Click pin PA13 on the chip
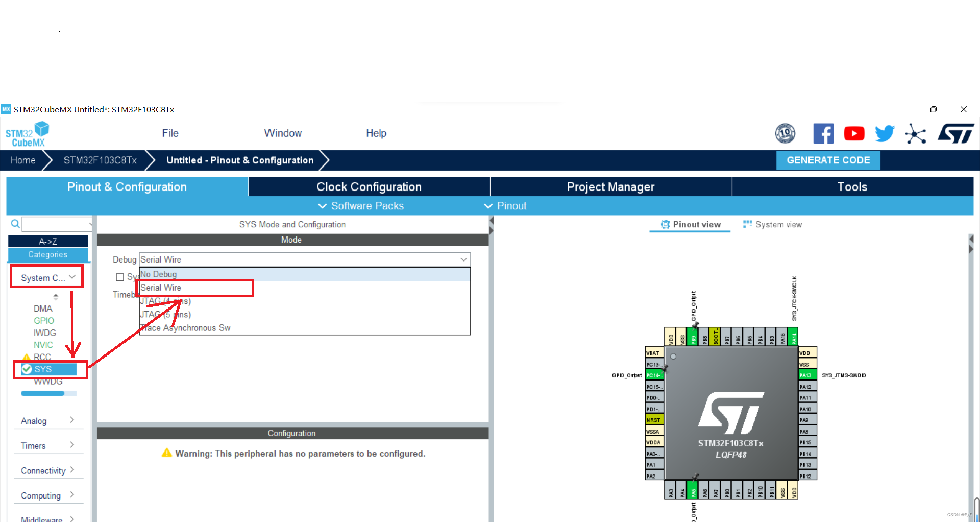This screenshot has height=522, width=980. 807,375
